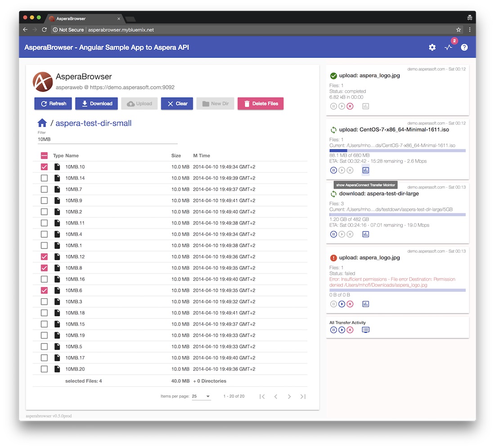Show transfer monitor for CentOS upload

click(365, 170)
